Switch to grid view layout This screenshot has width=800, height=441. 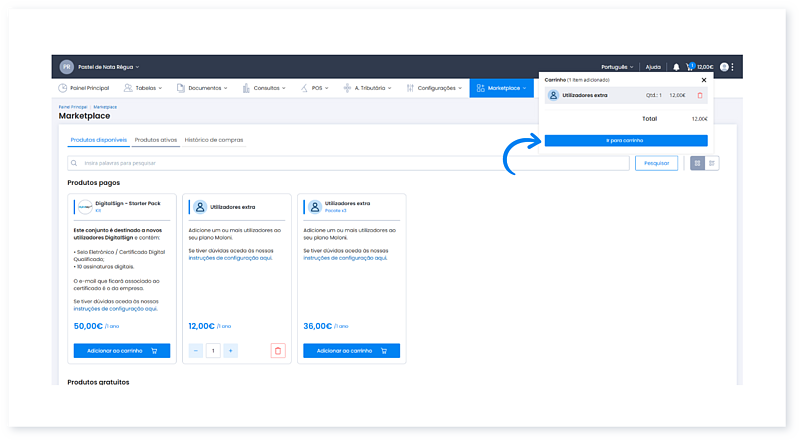[x=697, y=163]
